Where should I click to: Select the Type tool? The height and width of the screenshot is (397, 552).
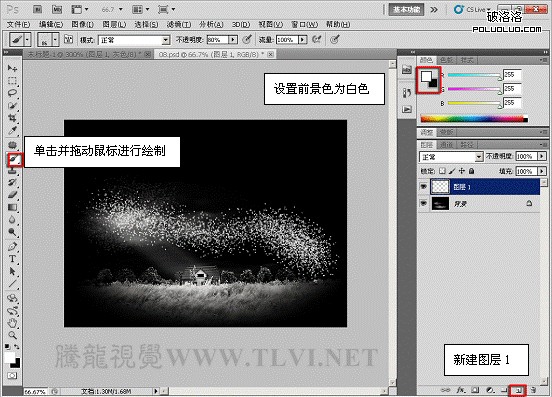12,259
